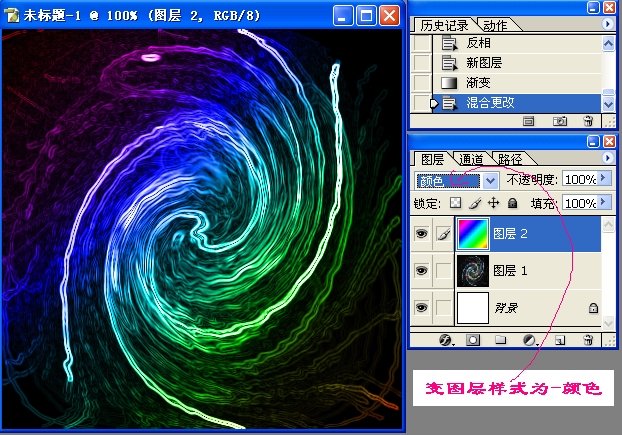Switch to the 动作 tab

click(495, 26)
